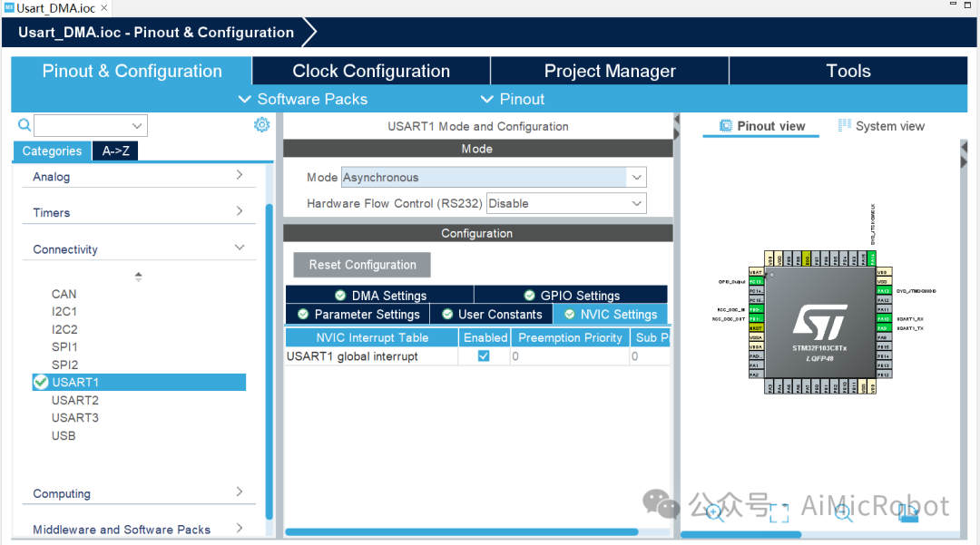The width and height of the screenshot is (980, 545).
Task: Select SPI1 peripheral
Action: click(x=64, y=346)
